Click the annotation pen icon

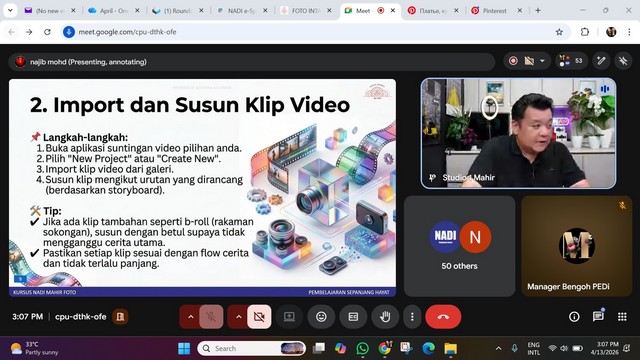coord(601,61)
